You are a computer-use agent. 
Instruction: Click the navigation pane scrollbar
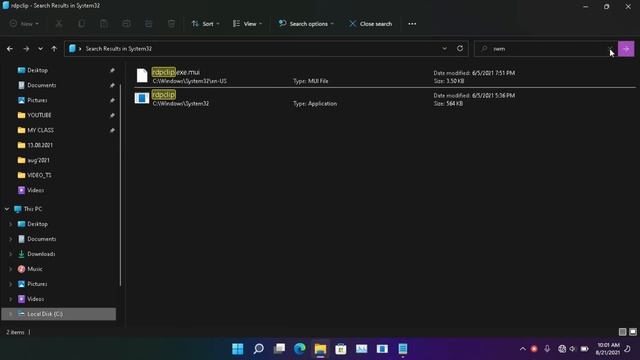click(120, 184)
